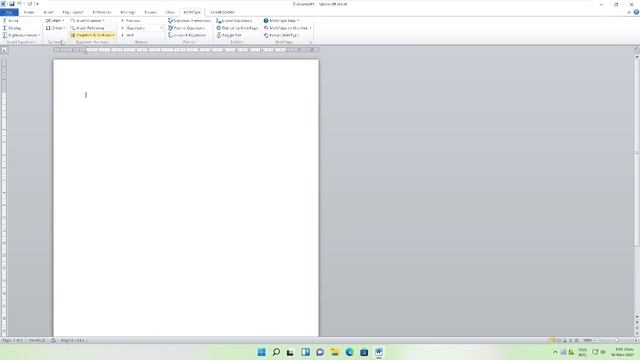Screen dimensions: 640x360
Task: Click Export Equations
Action: tap(234, 20)
